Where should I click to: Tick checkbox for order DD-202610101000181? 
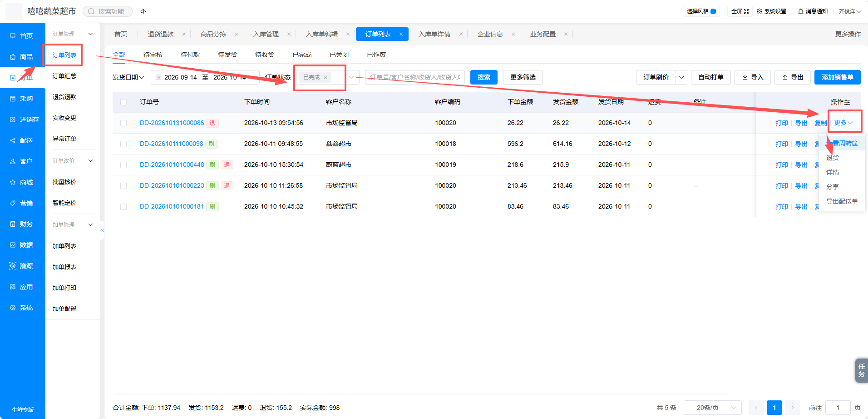pos(123,207)
